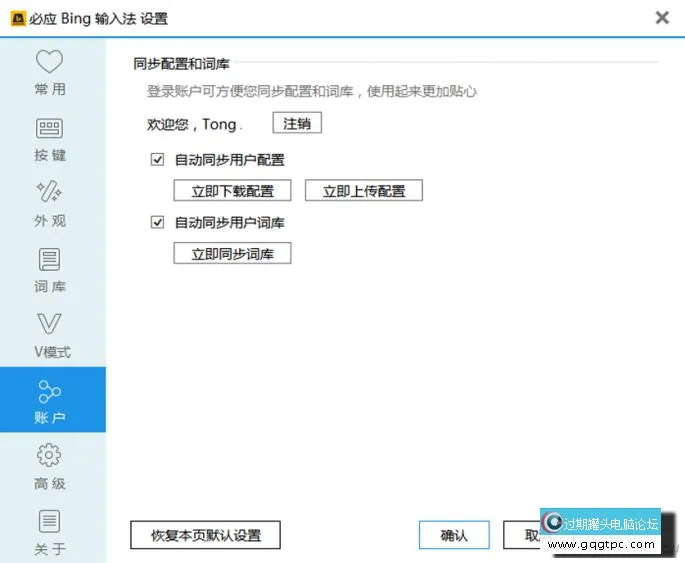Click the 注销 sign-out button
Image resolution: width=685 pixels, height=563 pixels.
297,123
